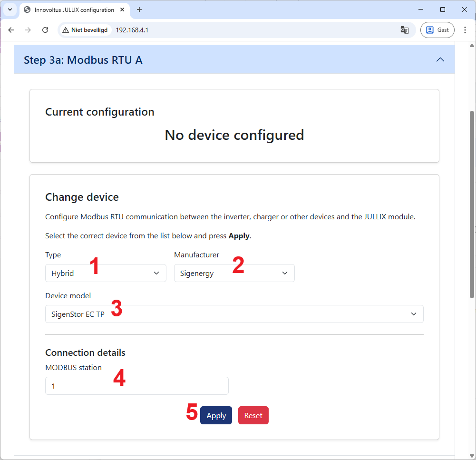Click the address bar URL 192.168.4.1
The image size is (476, 460).
tap(132, 30)
